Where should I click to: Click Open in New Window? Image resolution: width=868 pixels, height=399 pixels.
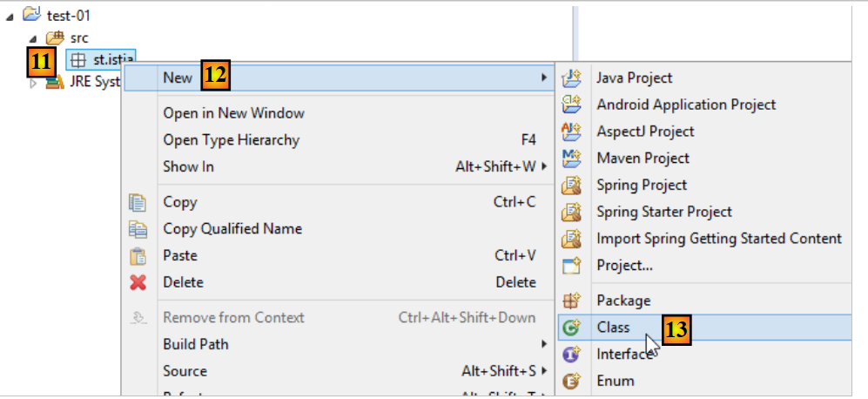pyautogui.click(x=233, y=113)
